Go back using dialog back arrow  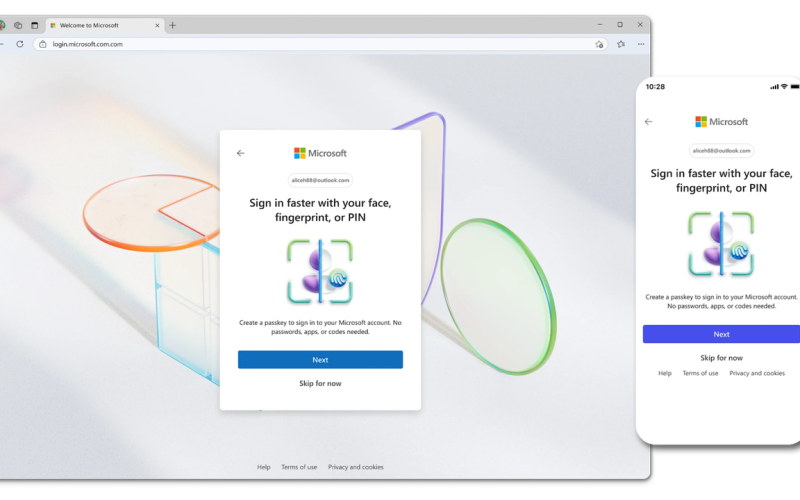click(240, 153)
